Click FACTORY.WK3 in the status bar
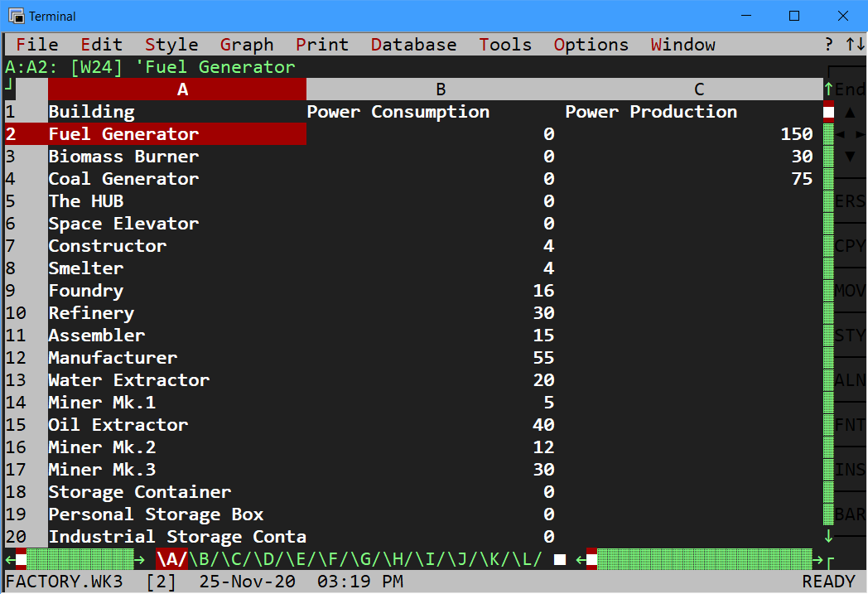 point(65,582)
